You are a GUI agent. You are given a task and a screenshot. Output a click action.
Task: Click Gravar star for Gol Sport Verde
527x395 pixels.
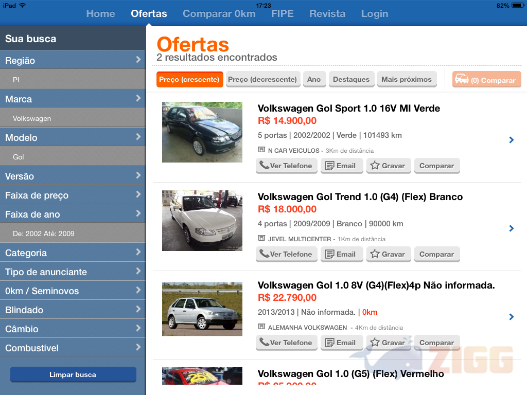point(389,166)
